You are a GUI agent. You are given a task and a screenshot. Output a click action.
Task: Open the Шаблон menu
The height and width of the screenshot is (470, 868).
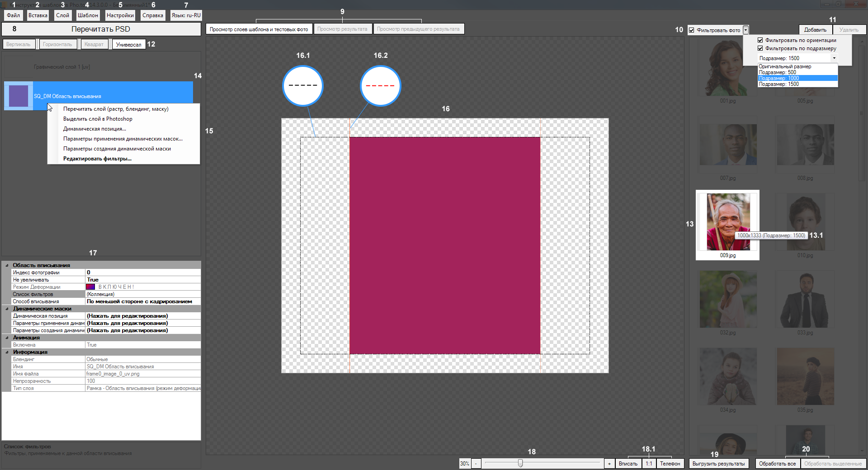pos(88,15)
